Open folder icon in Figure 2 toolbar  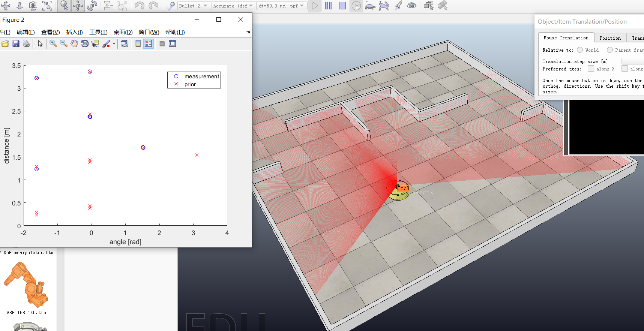(5, 44)
